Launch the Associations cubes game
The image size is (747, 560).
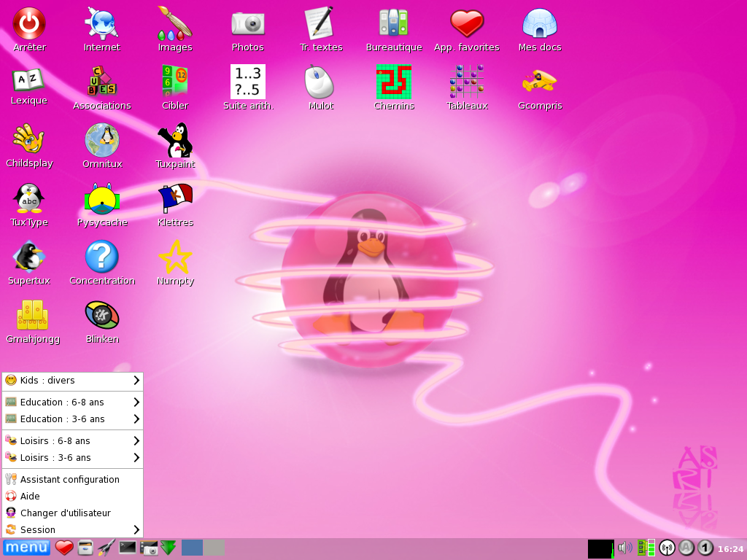pyautogui.click(x=101, y=82)
